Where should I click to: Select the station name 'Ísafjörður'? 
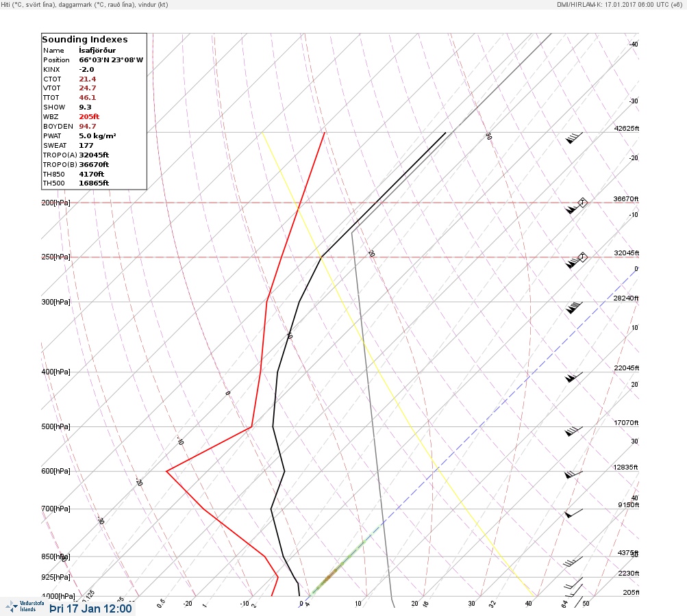(x=97, y=51)
